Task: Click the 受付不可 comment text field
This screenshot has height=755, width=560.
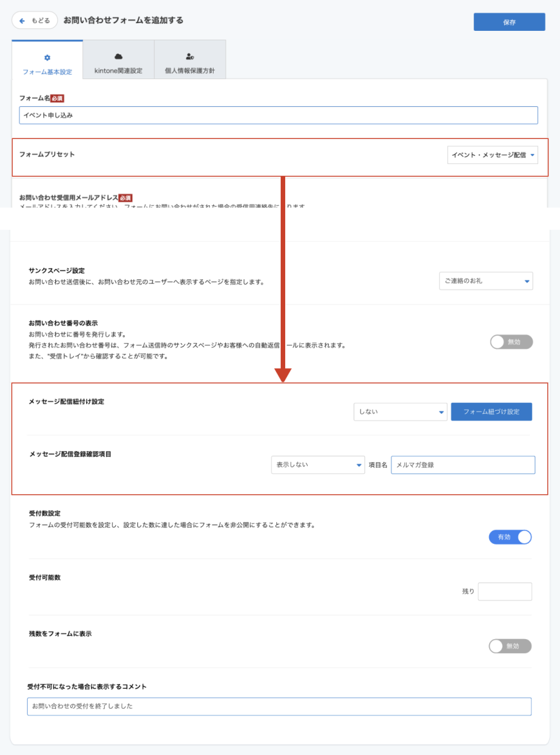Action: (x=279, y=706)
